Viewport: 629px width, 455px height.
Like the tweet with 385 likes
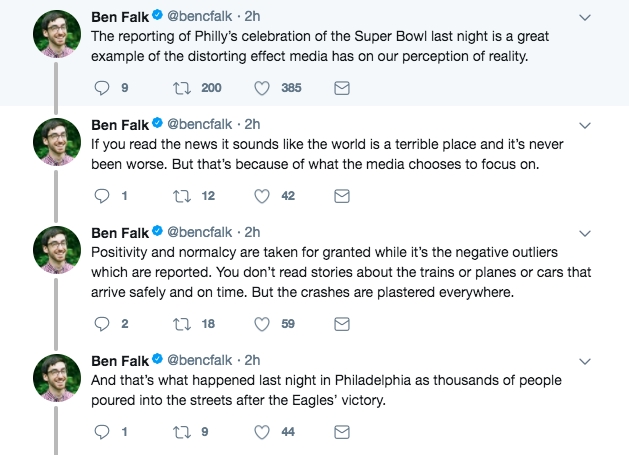262,88
